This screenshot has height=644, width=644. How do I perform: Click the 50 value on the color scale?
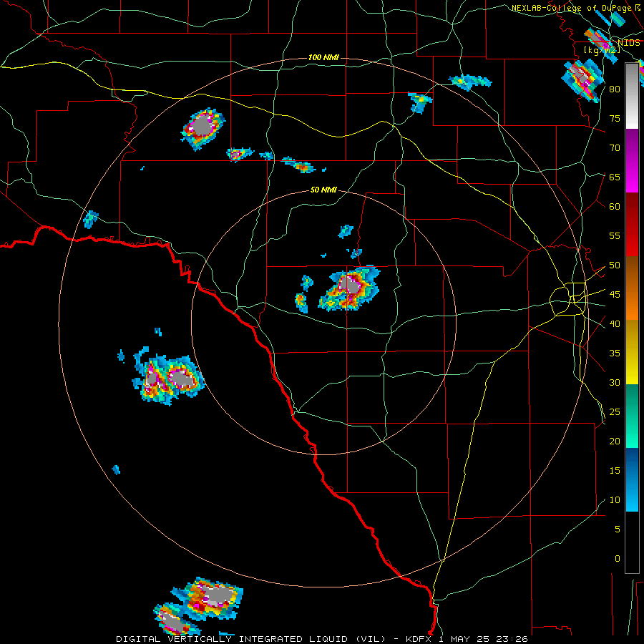click(x=615, y=265)
